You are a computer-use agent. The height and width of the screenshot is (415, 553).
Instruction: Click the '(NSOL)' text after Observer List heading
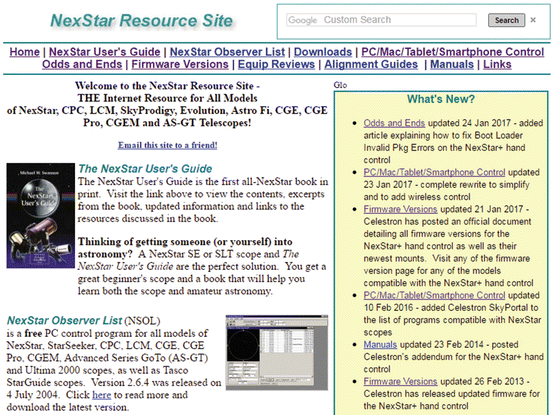[143, 321]
